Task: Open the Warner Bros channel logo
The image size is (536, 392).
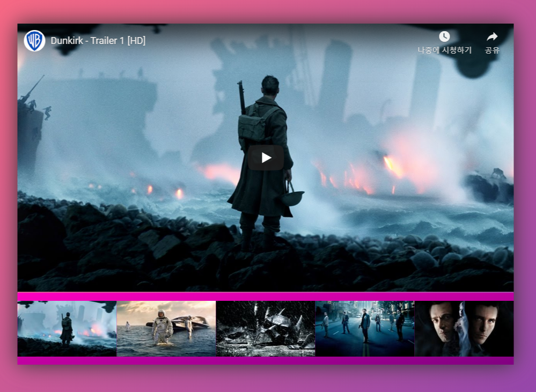Action: [x=34, y=41]
